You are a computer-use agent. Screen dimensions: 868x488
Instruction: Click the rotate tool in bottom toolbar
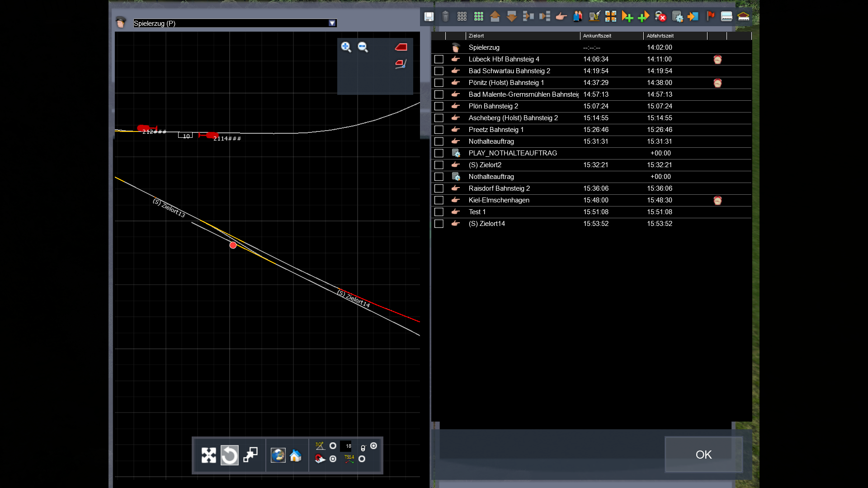coord(229,455)
